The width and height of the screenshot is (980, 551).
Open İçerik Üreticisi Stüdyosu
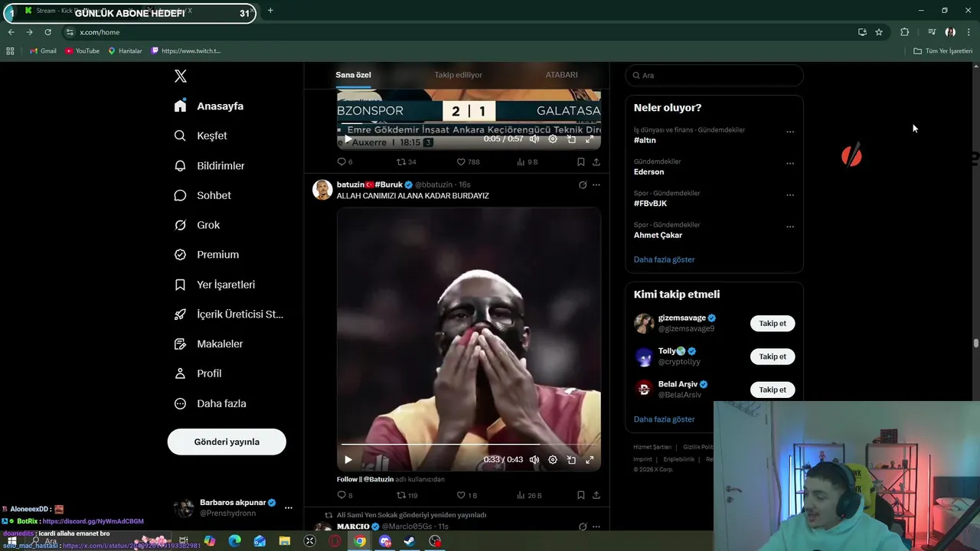pyautogui.click(x=228, y=315)
